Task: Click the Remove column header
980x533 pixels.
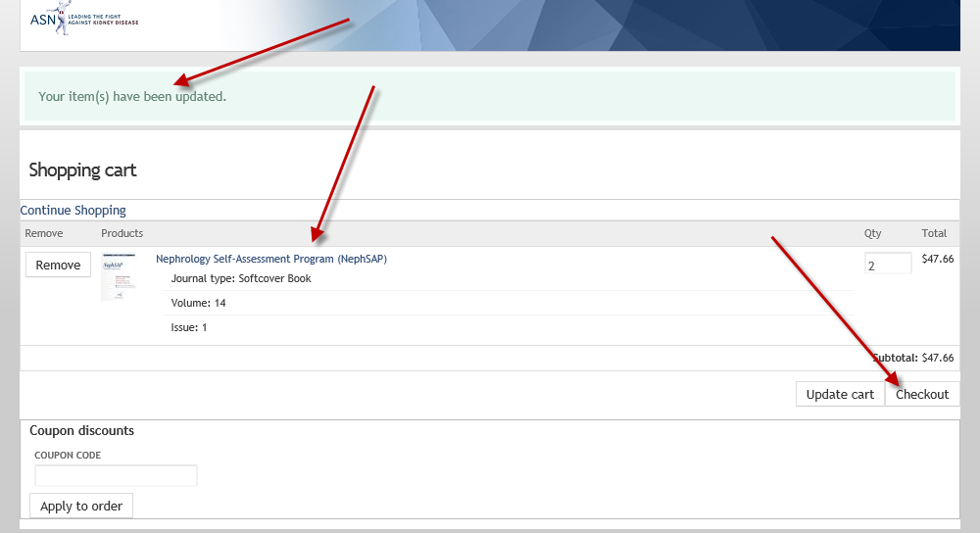Action: [43, 233]
